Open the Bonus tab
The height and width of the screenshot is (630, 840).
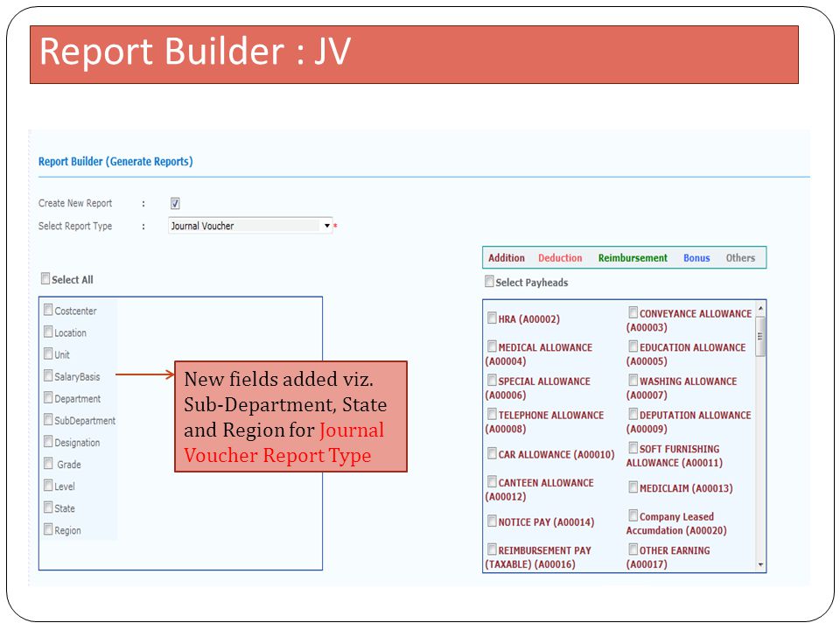696,257
